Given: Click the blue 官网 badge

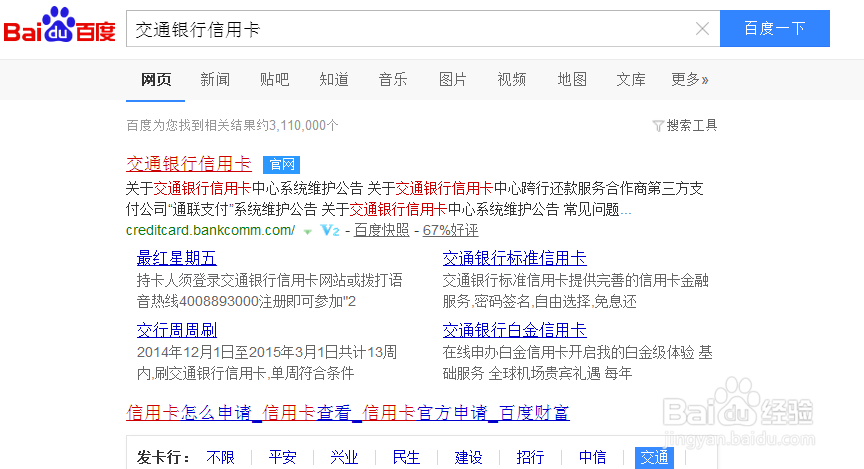Looking at the screenshot, I should pos(282,164).
